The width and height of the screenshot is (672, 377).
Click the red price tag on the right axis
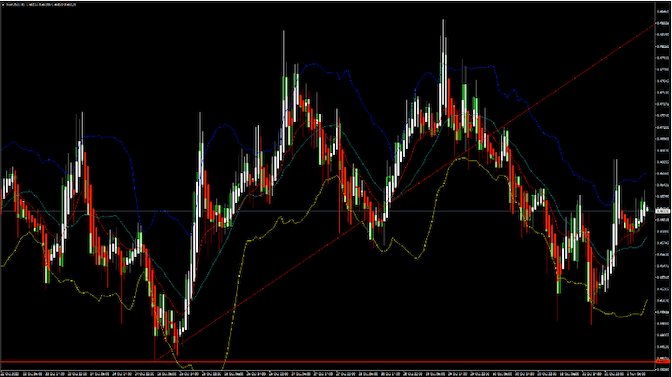(663, 362)
